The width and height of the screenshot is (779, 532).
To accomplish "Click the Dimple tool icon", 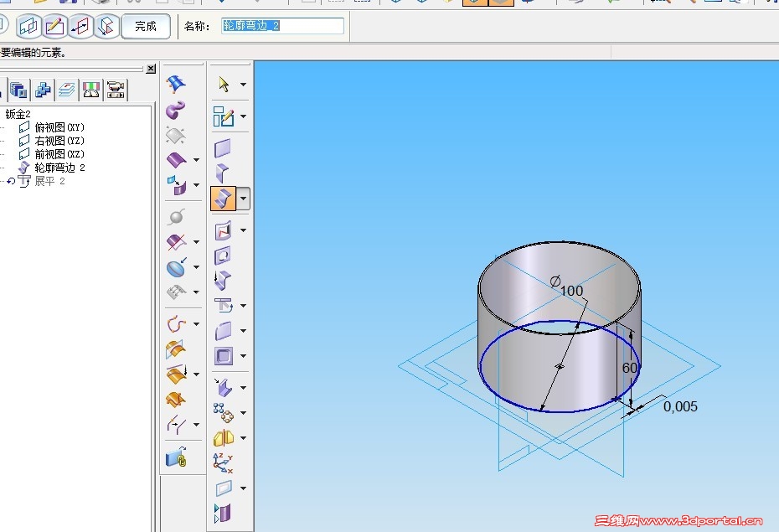I will pyautogui.click(x=223, y=230).
